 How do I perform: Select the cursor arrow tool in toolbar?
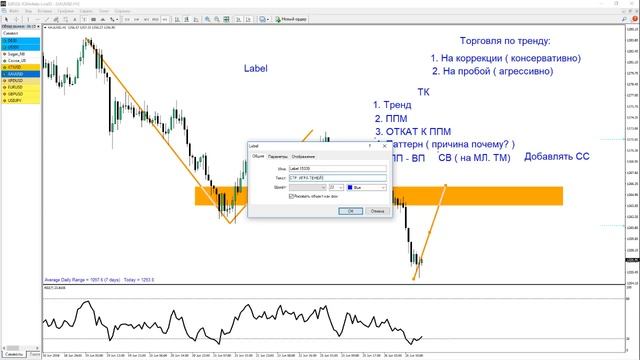click(x=6, y=19)
